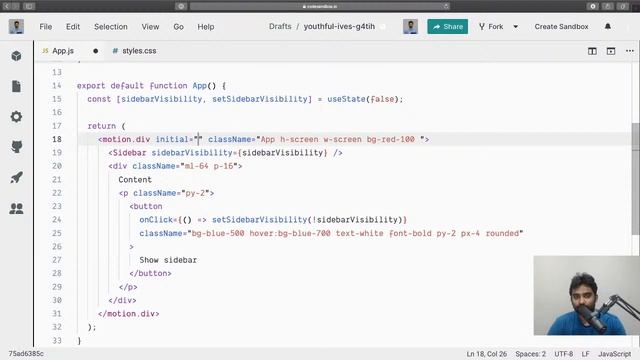
Task: Open the Live collaboration people icon
Action: point(16,209)
